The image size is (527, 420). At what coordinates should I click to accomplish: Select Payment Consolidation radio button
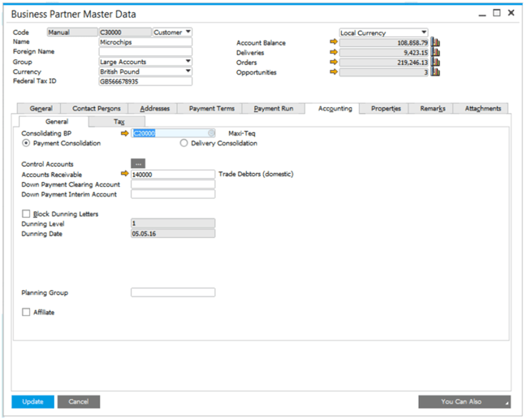[26, 143]
